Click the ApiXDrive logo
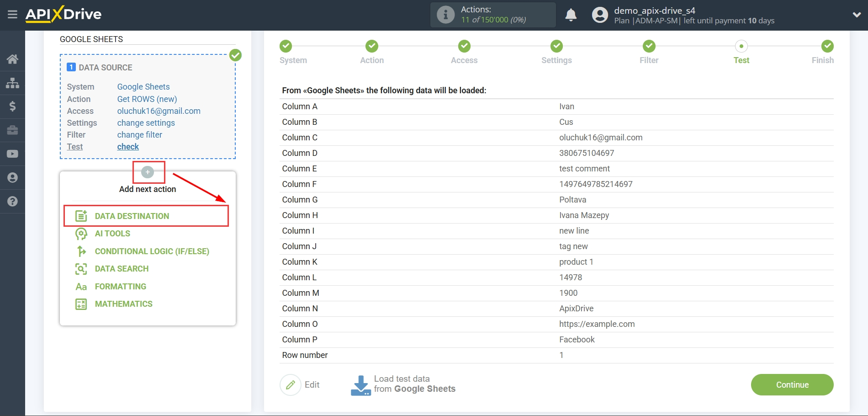 (x=64, y=14)
